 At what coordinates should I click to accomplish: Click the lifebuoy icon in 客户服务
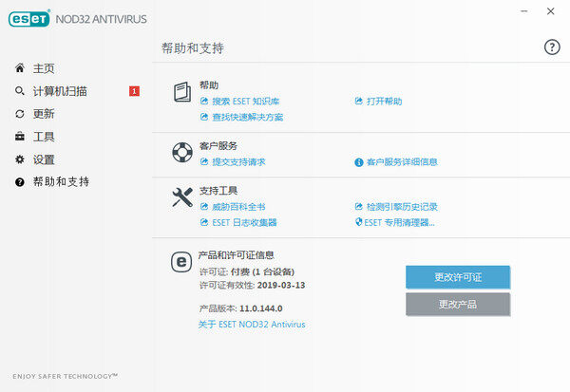click(182, 152)
